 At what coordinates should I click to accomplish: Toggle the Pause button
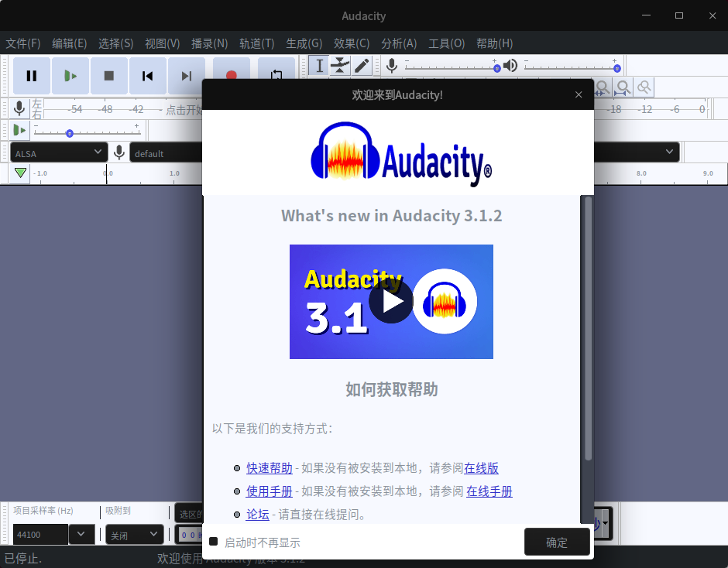tap(31, 76)
